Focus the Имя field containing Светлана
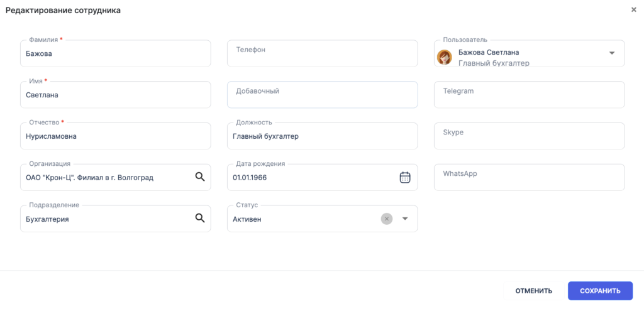Image resolution: width=644 pixels, height=309 pixels. click(x=116, y=95)
